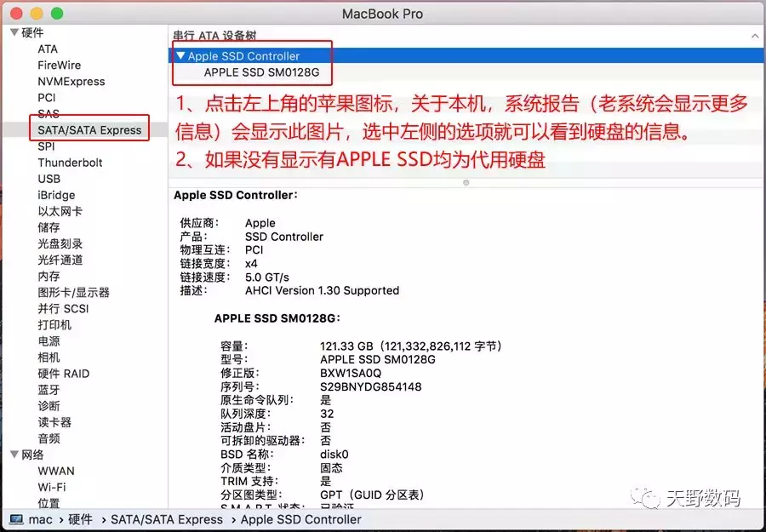Zoom the window with the green button
Image resolution: width=766 pixels, height=532 pixels.
pos(57,13)
